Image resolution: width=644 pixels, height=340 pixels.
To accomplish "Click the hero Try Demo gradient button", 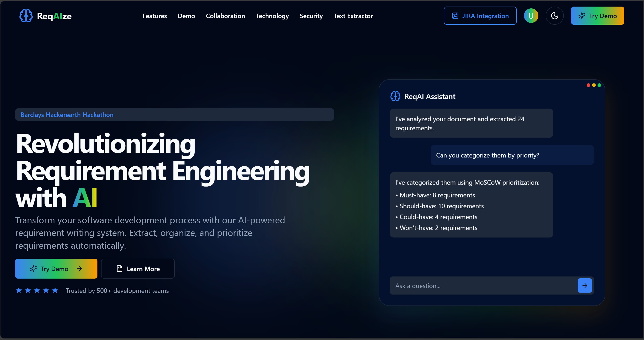I will pos(56,269).
